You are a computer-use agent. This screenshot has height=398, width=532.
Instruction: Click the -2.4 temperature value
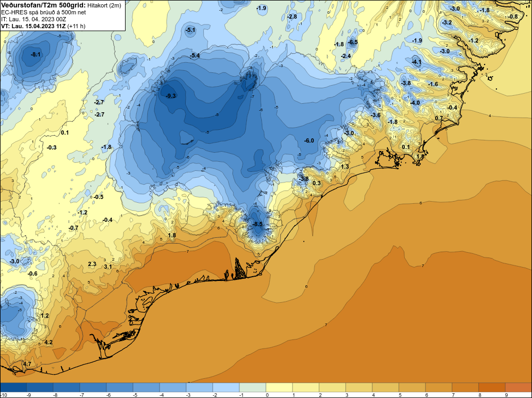pos(346,56)
